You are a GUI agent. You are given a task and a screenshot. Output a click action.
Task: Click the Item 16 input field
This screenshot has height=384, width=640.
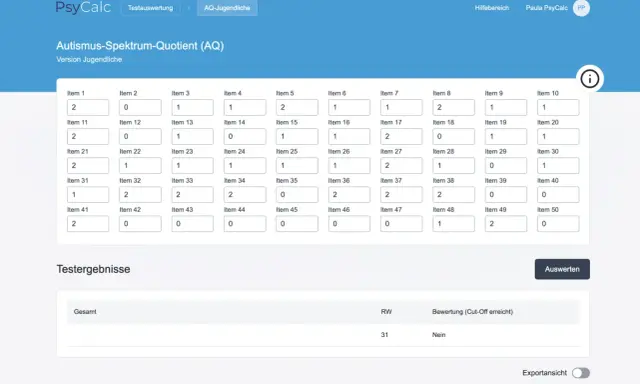click(349, 136)
